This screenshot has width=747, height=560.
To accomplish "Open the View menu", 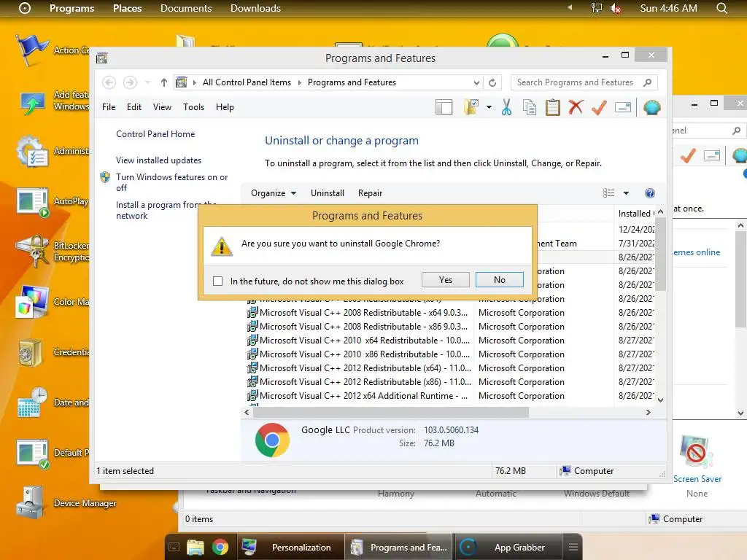I will coord(162,107).
